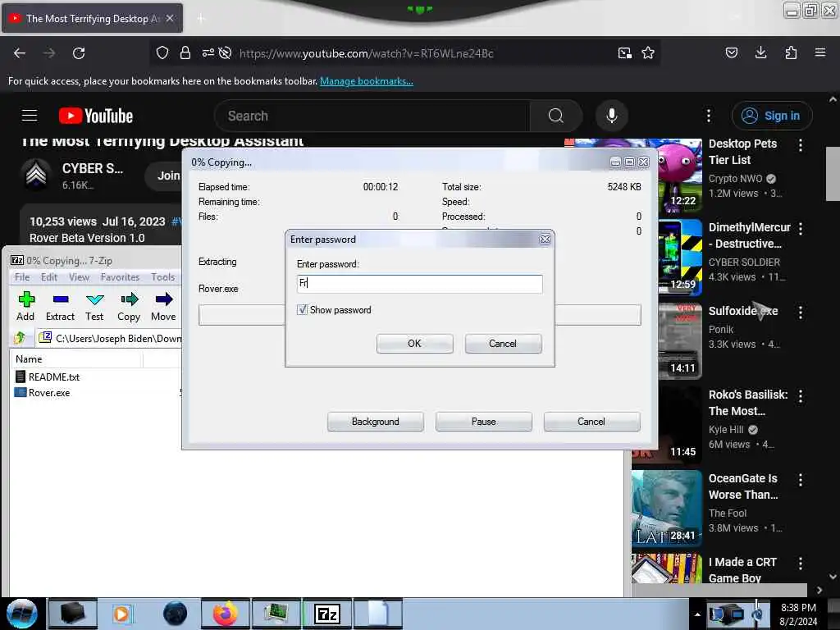Click the Enter password text field
Viewport: 840px width, 630px height.
click(419, 283)
